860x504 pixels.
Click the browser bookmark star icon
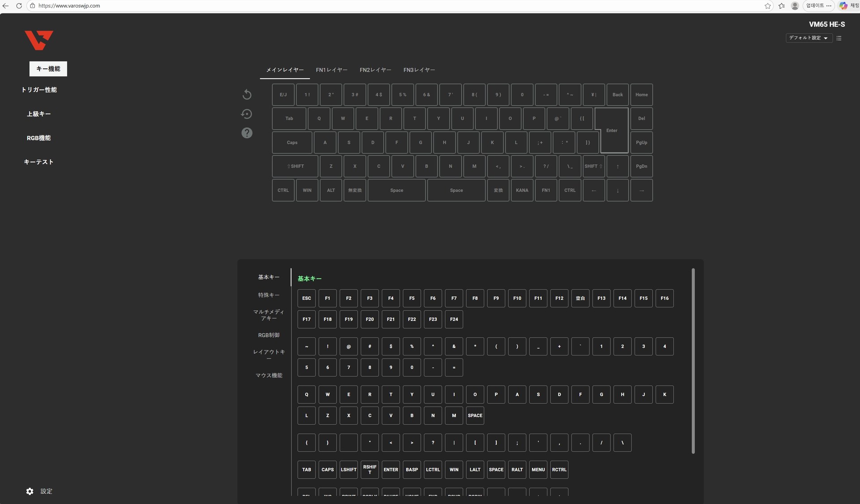pos(768,6)
